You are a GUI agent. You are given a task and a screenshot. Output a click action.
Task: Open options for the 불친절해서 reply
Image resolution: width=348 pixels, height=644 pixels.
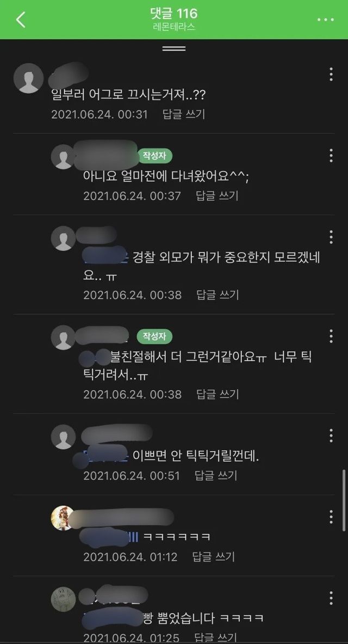click(331, 336)
